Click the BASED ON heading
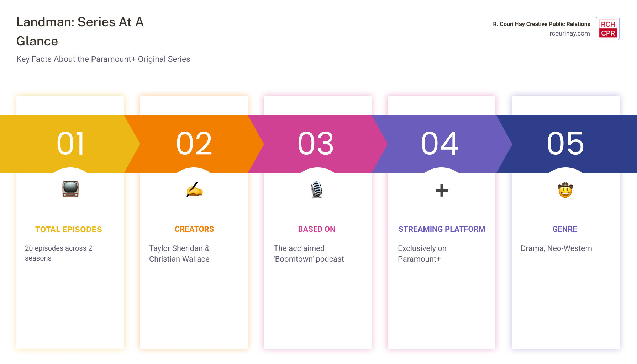 (317, 229)
